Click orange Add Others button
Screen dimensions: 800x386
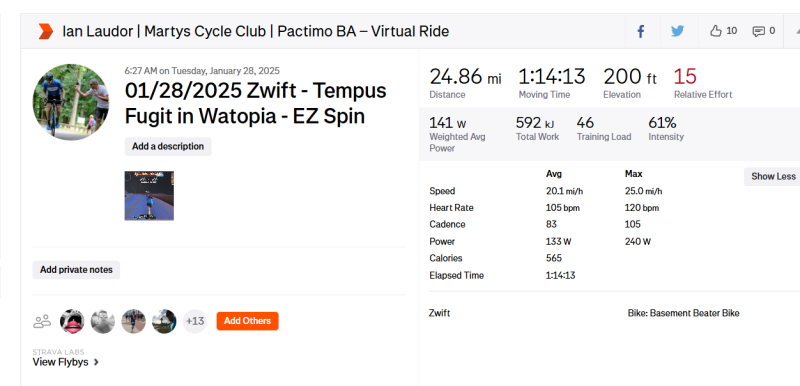(x=247, y=321)
